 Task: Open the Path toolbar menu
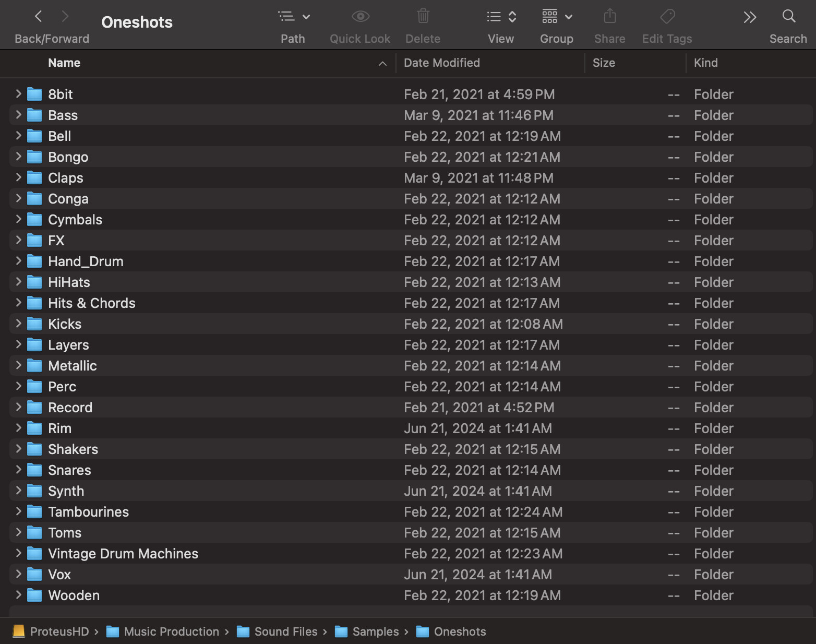pos(294,17)
